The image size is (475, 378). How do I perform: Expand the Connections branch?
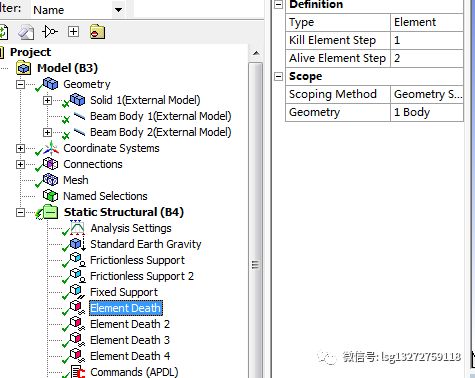[x=20, y=164]
